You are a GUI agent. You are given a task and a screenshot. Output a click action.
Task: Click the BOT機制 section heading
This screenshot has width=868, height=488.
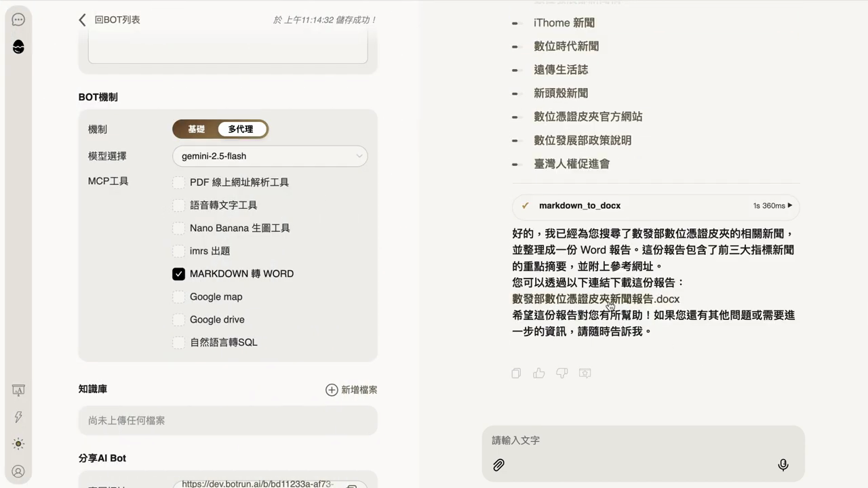coord(98,97)
